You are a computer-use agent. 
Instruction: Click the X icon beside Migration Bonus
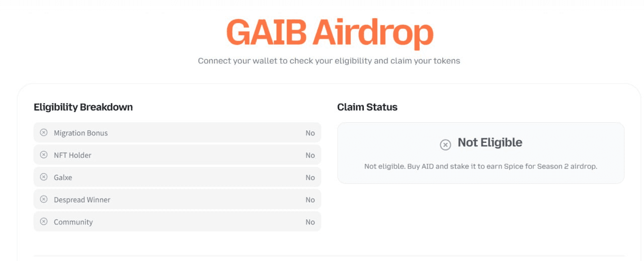point(44,133)
